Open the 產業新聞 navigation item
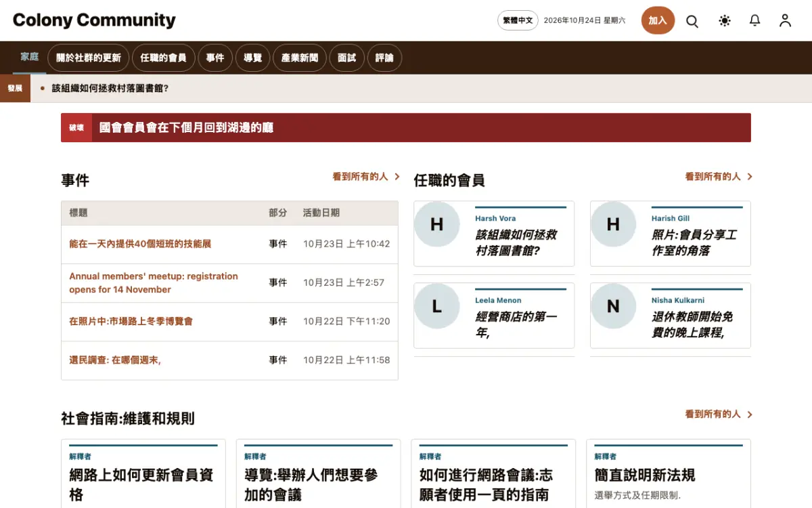Viewport: 812px width, 508px height. 300,58
